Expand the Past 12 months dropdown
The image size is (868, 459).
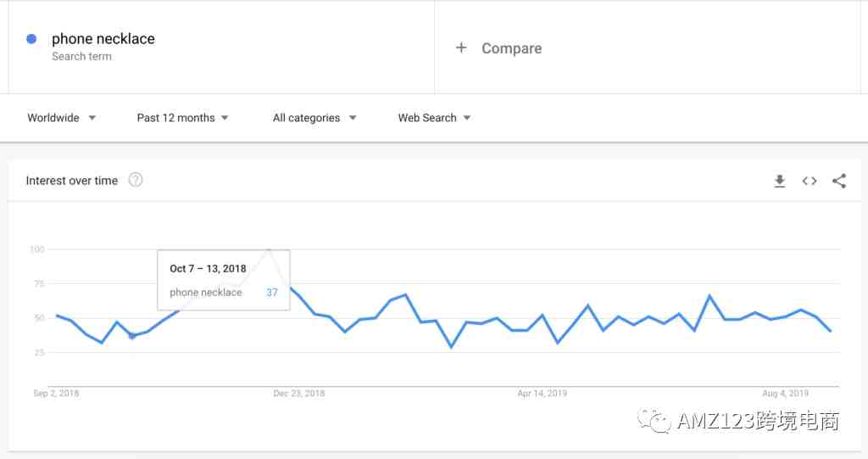coord(183,118)
